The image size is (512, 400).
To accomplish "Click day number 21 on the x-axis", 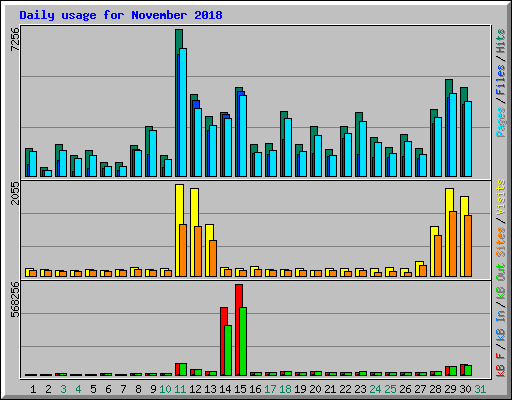I will (330, 389).
